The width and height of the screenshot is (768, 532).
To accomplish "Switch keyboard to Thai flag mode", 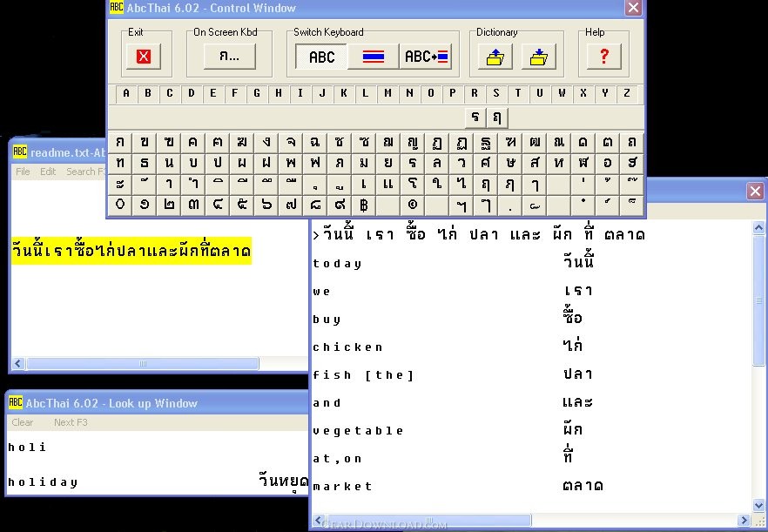I will click(x=374, y=57).
